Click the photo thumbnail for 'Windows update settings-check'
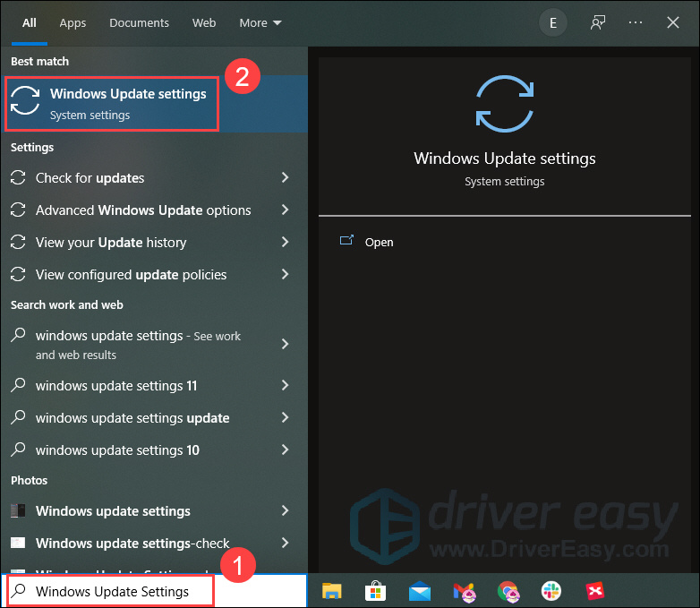The width and height of the screenshot is (700, 608). click(x=18, y=543)
